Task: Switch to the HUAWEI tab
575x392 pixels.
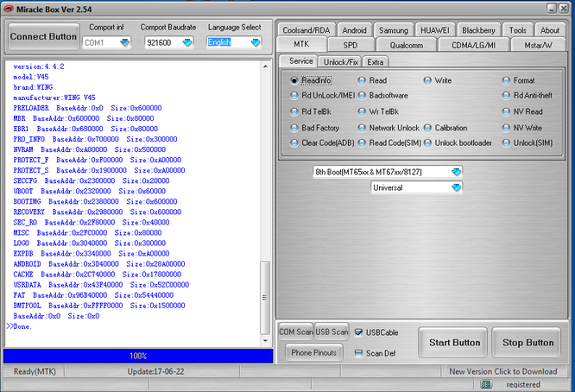Action: coord(435,30)
